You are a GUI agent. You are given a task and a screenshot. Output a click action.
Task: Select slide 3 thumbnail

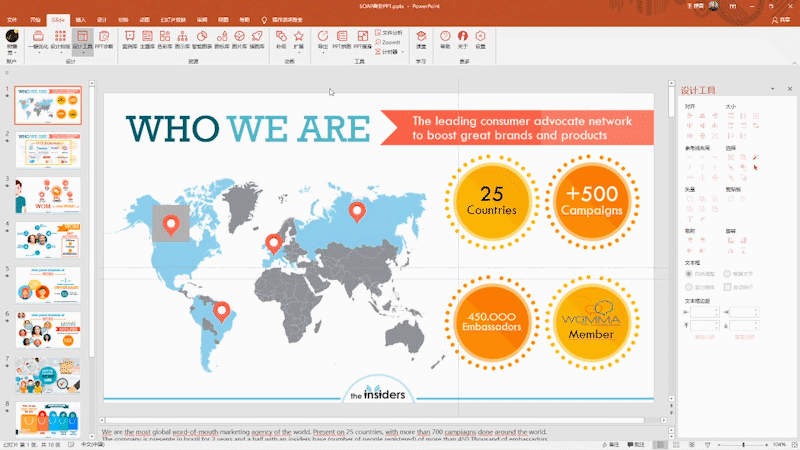pyautogui.click(x=48, y=195)
